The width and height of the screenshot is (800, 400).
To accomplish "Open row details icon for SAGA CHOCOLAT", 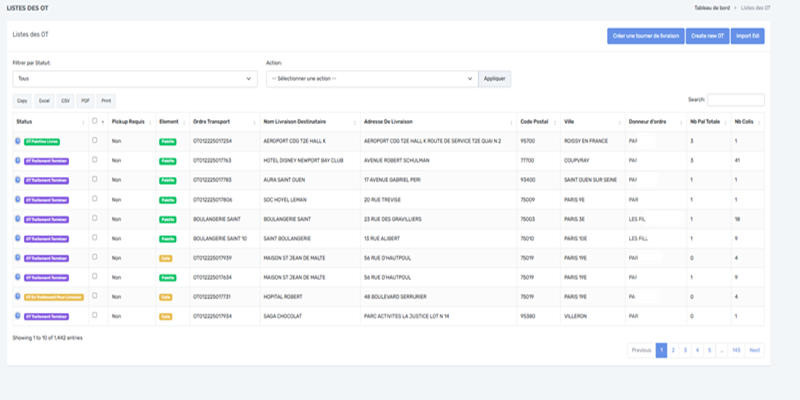I will pyautogui.click(x=18, y=316).
